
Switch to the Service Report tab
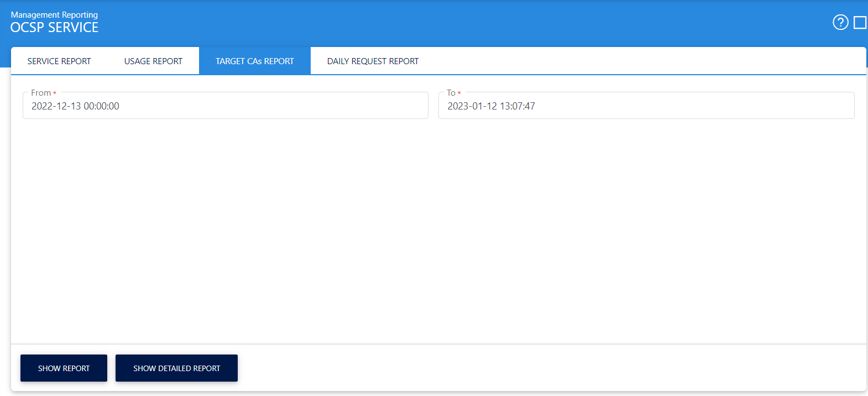pos(59,61)
